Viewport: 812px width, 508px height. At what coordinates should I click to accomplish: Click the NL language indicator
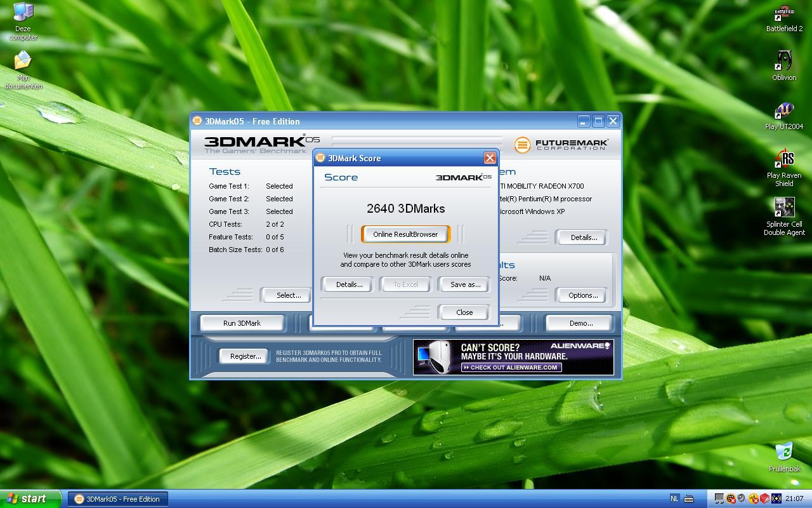click(x=674, y=498)
